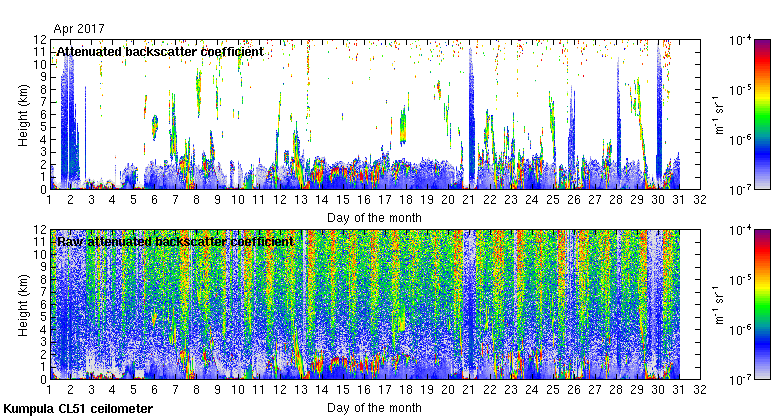The image size is (780, 420).
Task: Click the 'Day of the month' label under the top plot
Action: 374,217
